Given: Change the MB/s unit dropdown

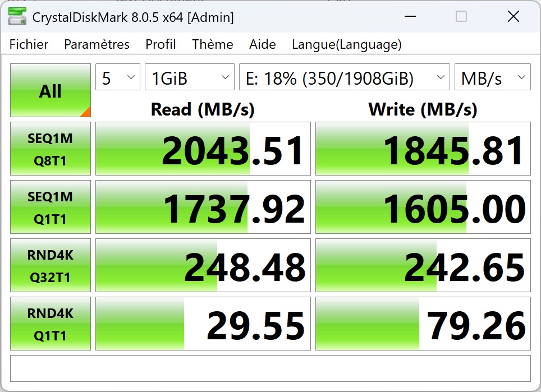Looking at the screenshot, I should click(492, 78).
